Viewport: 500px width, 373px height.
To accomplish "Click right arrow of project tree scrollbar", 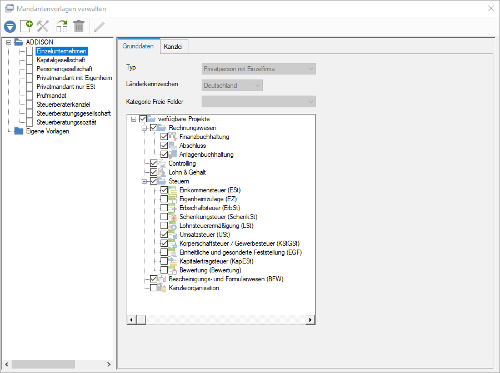I will (x=310, y=320).
